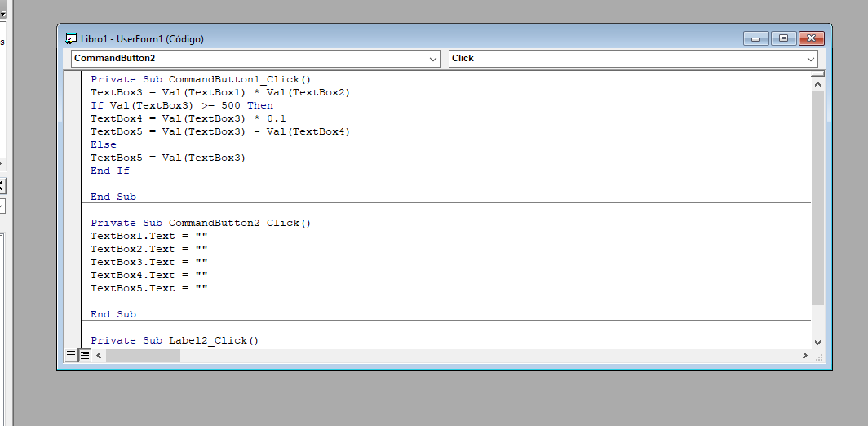The height and width of the screenshot is (426, 868).
Task: Click line 'TextBox3 = Val(TextBox1) * Val(TextBox2)'
Action: [220, 92]
